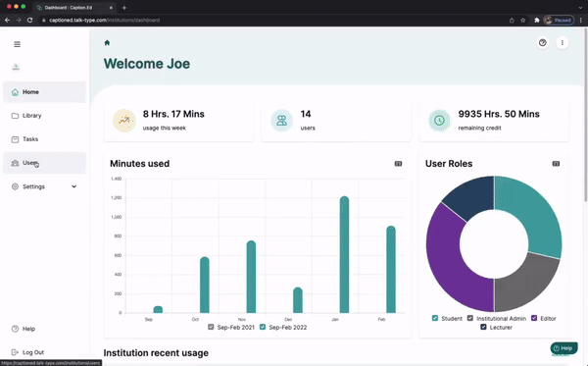The width and height of the screenshot is (588, 366).
Task: Open a new browser tab
Action: (x=124, y=8)
